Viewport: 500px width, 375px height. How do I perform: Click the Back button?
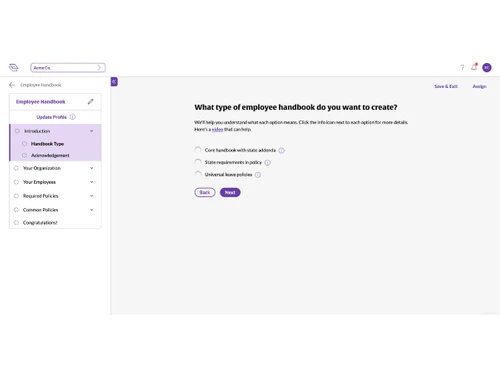[205, 192]
